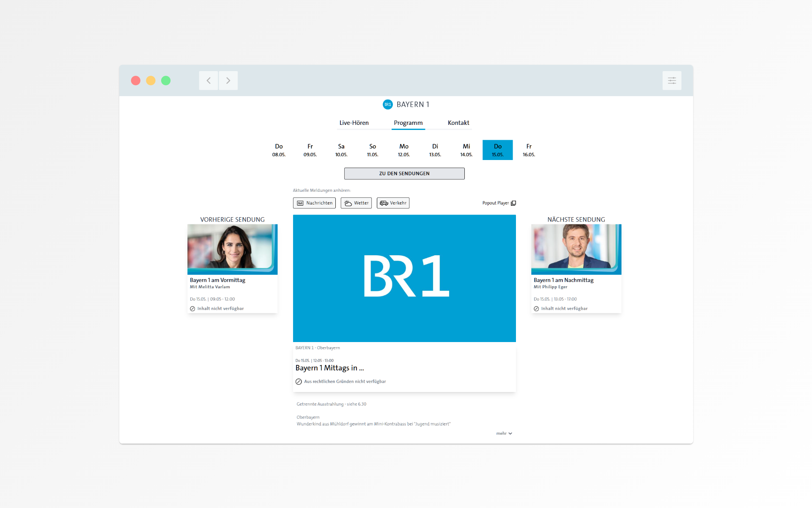The height and width of the screenshot is (508, 812).
Task: Click 'Do 15.05. | 13:05 - 17:00' time
Action: pyautogui.click(x=555, y=299)
